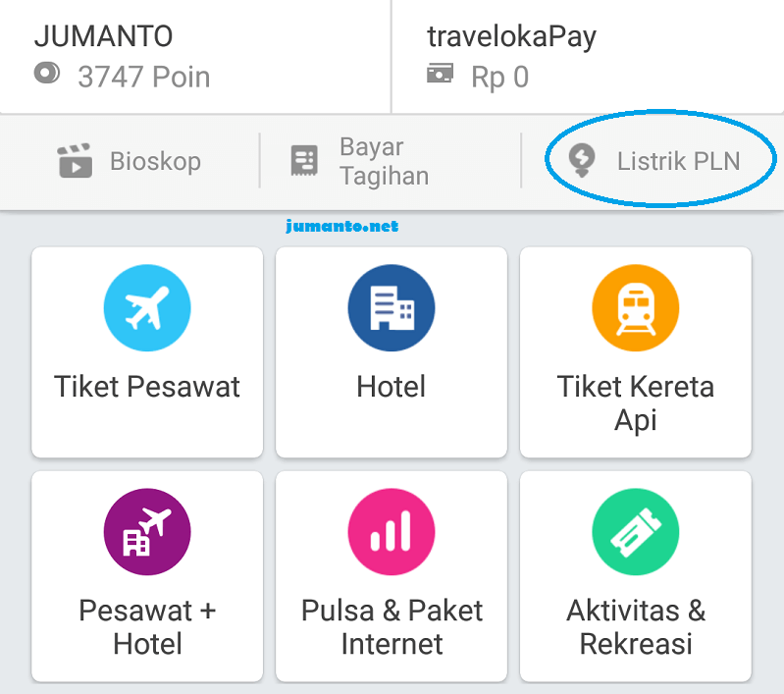Select the orange train icon

click(x=636, y=307)
